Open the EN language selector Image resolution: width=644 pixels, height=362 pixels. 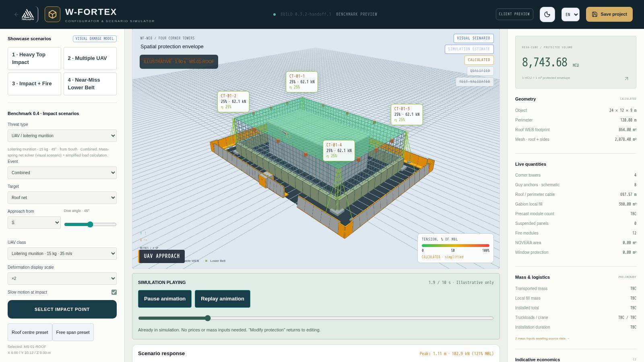coord(570,14)
